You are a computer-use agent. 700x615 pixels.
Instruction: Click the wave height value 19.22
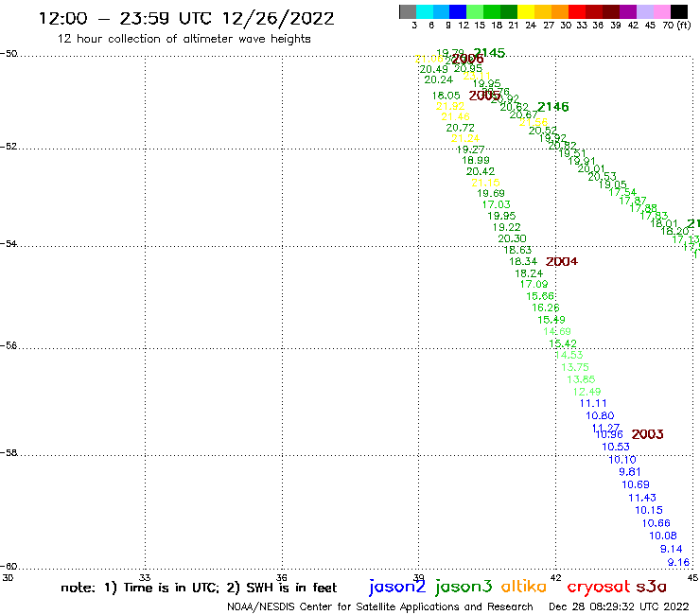(507, 227)
